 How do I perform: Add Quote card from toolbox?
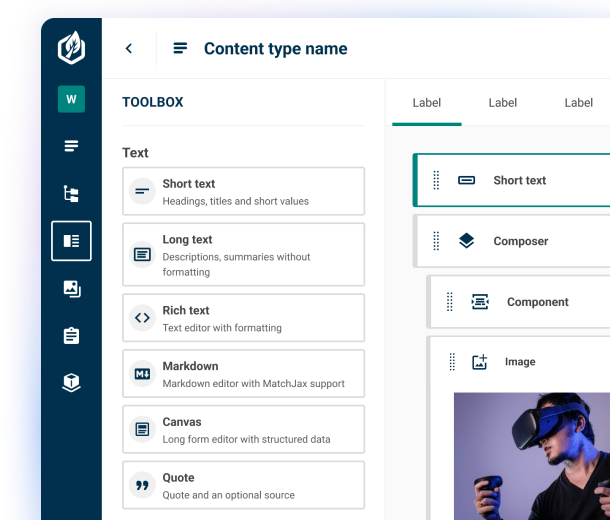244,485
